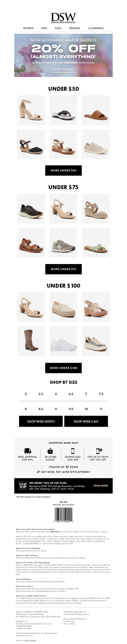
Task: Click the SHOP WIDE CALF button
Action: click(86, 421)
